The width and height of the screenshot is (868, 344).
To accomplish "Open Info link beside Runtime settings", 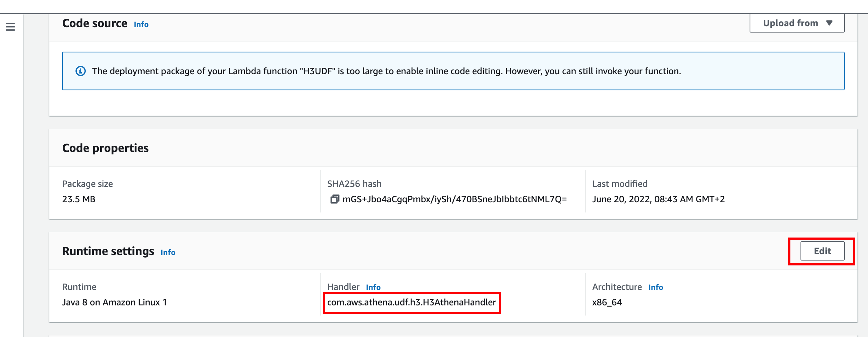I will pos(168,252).
